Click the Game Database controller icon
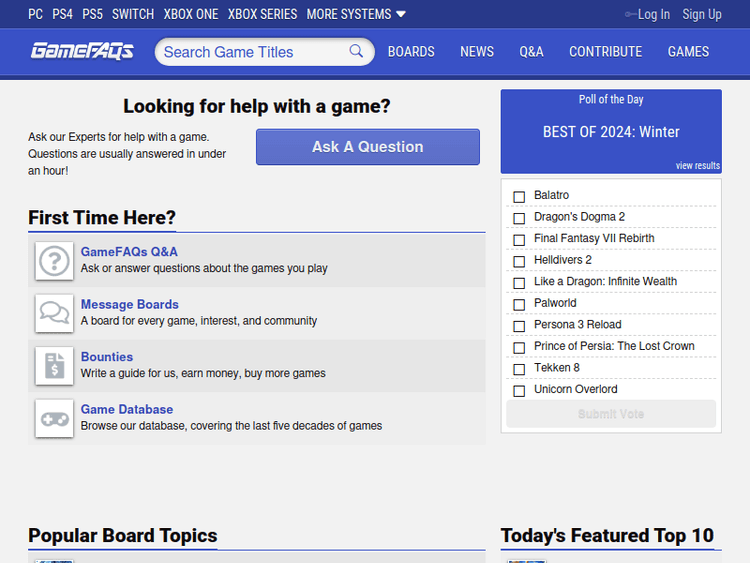750x563 pixels. tap(54, 419)
